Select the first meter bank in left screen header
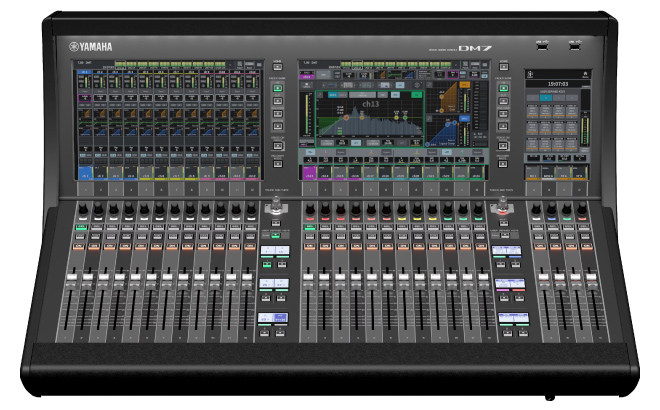The image size is (660, 410). (120, 65)
